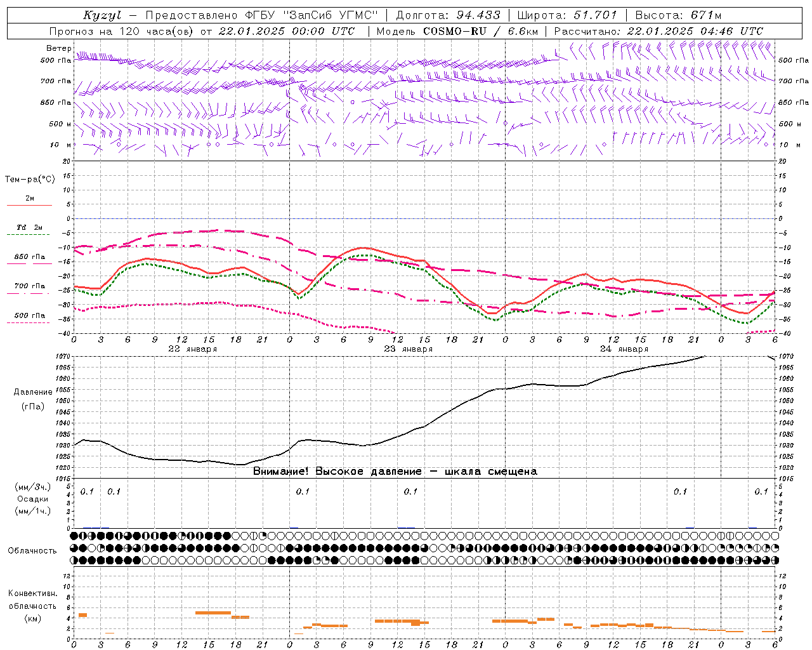
Task: Click the 10 м wind level label on left axis
Action: (62, 145)
